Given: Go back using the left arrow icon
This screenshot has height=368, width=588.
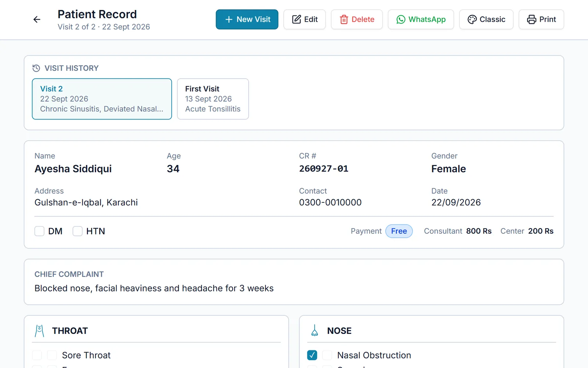Looking at the screenshot, I should [37, 20].
